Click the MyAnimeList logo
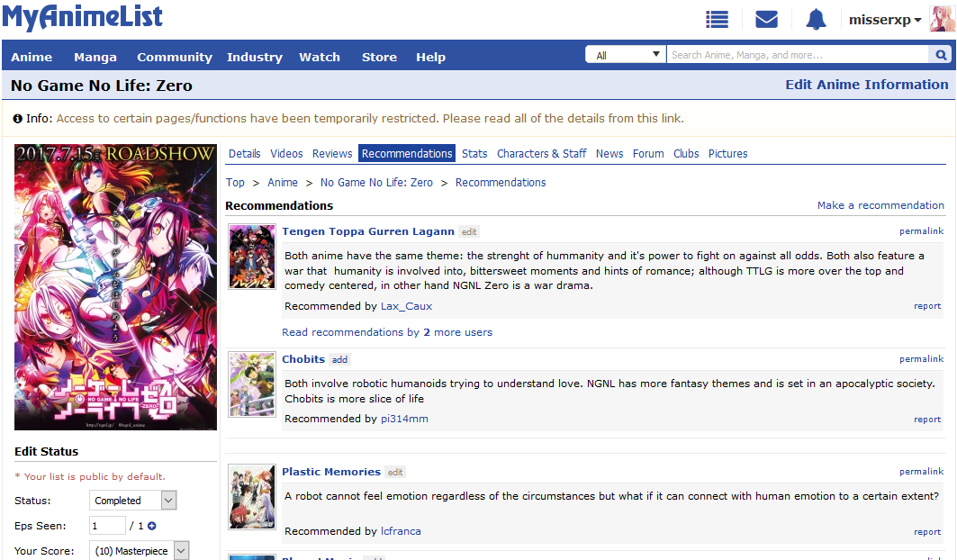This screenshot has width=957, height=560. tap(83, 17)
